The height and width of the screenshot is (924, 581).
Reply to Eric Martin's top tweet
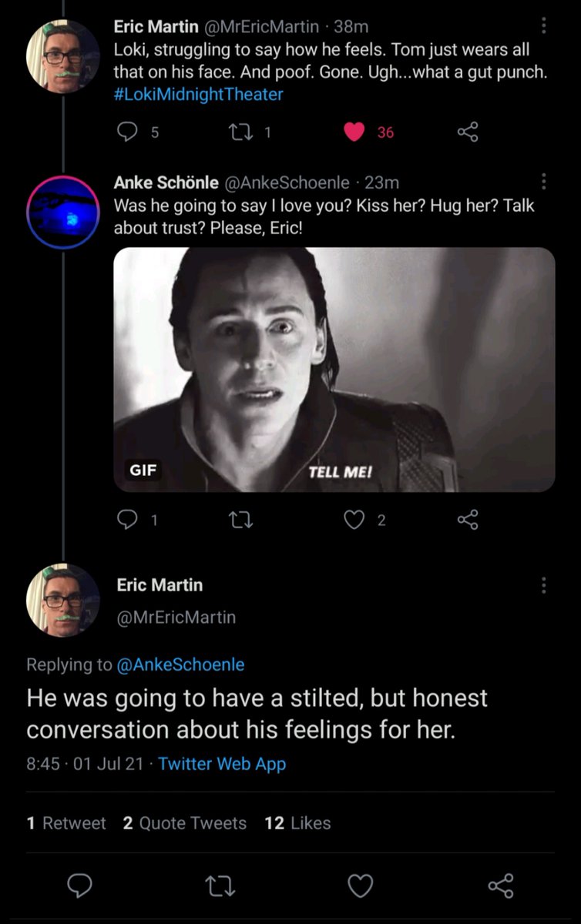pos(126,132)
